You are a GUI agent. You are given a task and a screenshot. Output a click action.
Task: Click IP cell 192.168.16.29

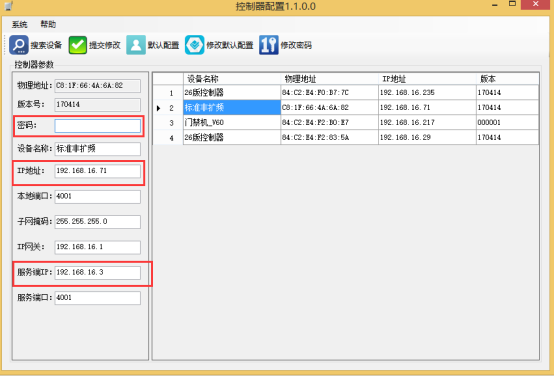(x=427, y=137)
